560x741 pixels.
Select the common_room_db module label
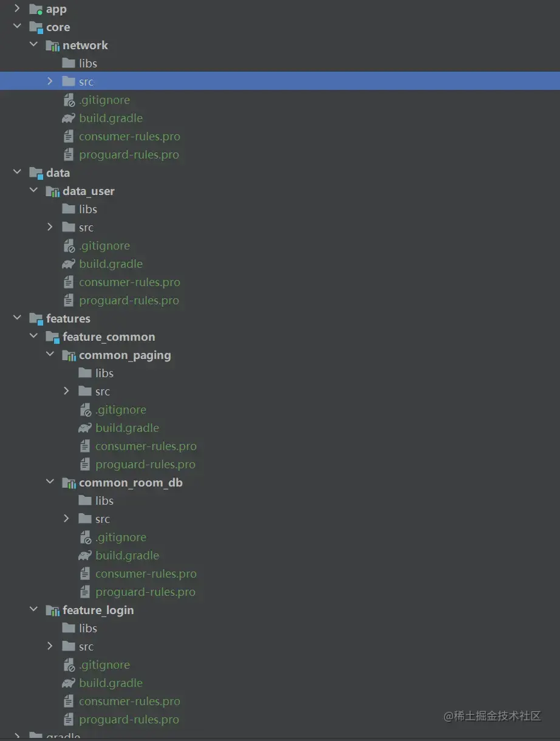131,483
